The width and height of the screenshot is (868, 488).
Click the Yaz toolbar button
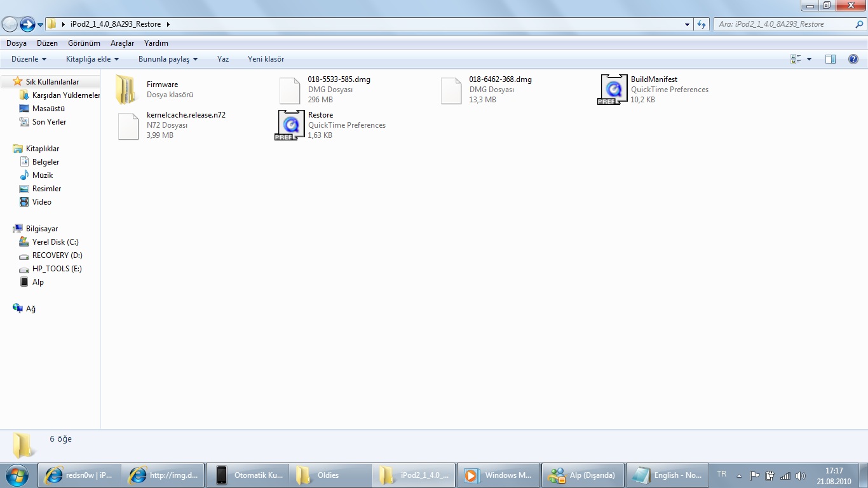coord(223,59)
